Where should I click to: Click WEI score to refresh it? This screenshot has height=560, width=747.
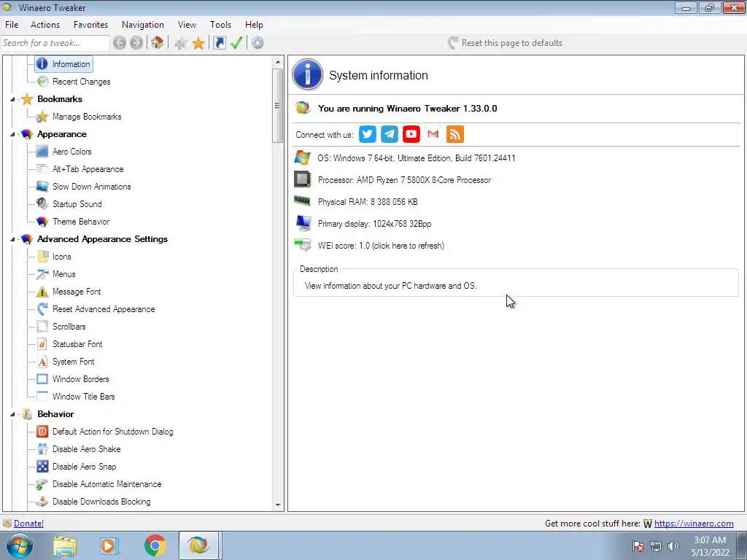coord(381,246)
